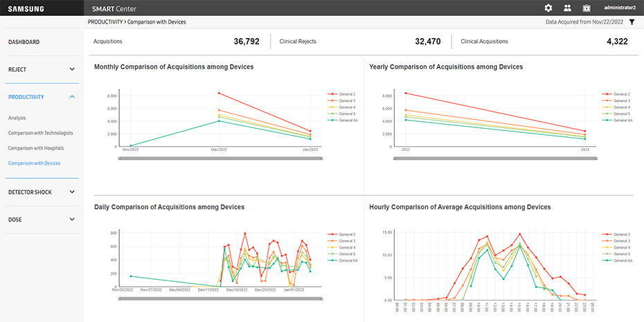Image resolution: width=644 pixels, height=322 pixels.
Task: Select Comparison with Technologists in sidebar
Action: tap(40, 132)
